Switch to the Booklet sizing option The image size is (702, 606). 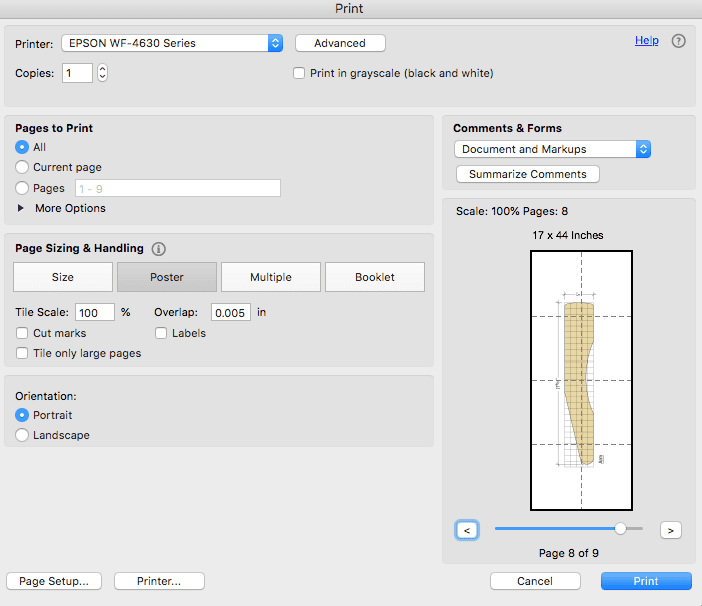[375, 277]
